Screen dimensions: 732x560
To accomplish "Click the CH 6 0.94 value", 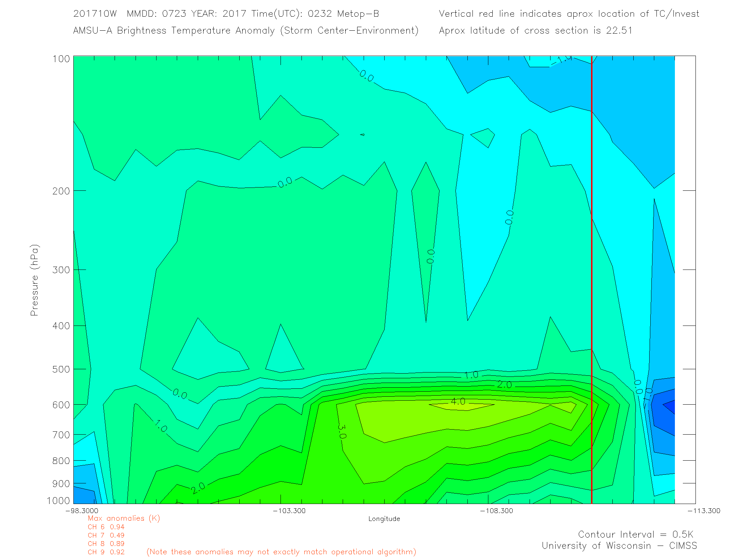I will 106,527.
